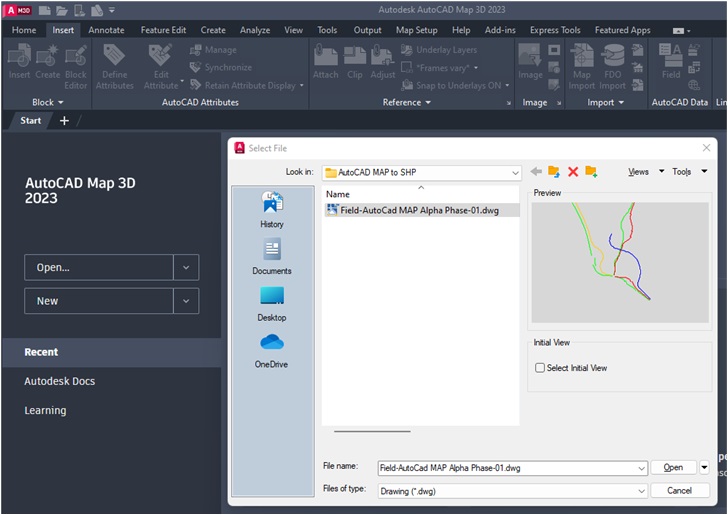
Task: Open the Analyze ribbon tab
Action: click(x=255, y=30)
